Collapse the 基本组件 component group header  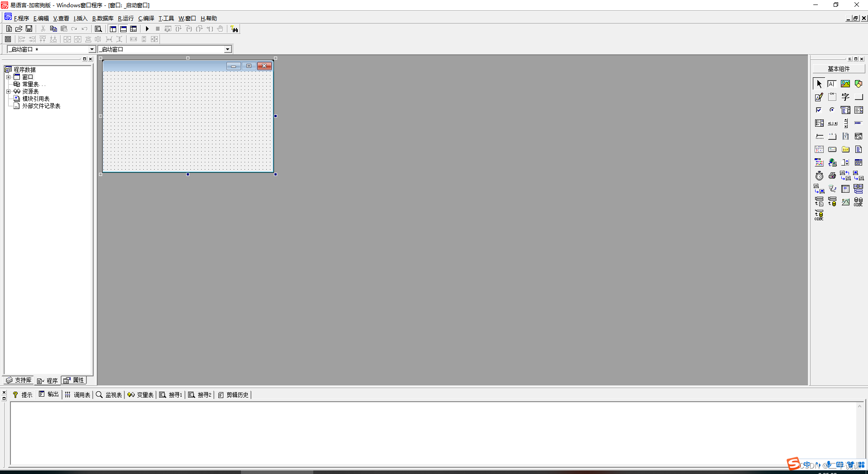(x=839, y=69)
